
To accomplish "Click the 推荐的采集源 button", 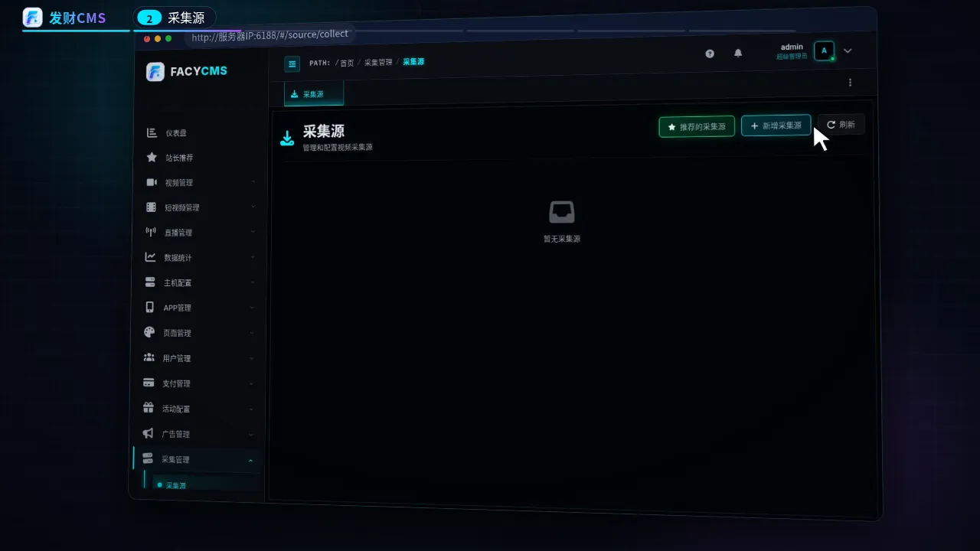I will point(697,126).
